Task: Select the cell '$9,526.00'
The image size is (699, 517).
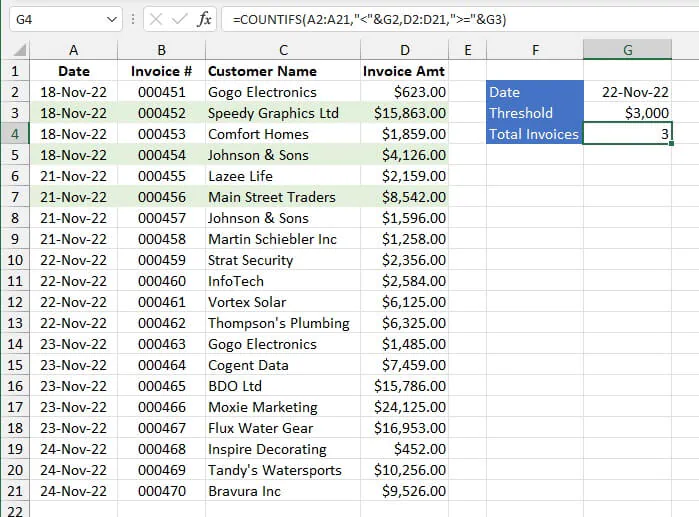Action: 405,491
